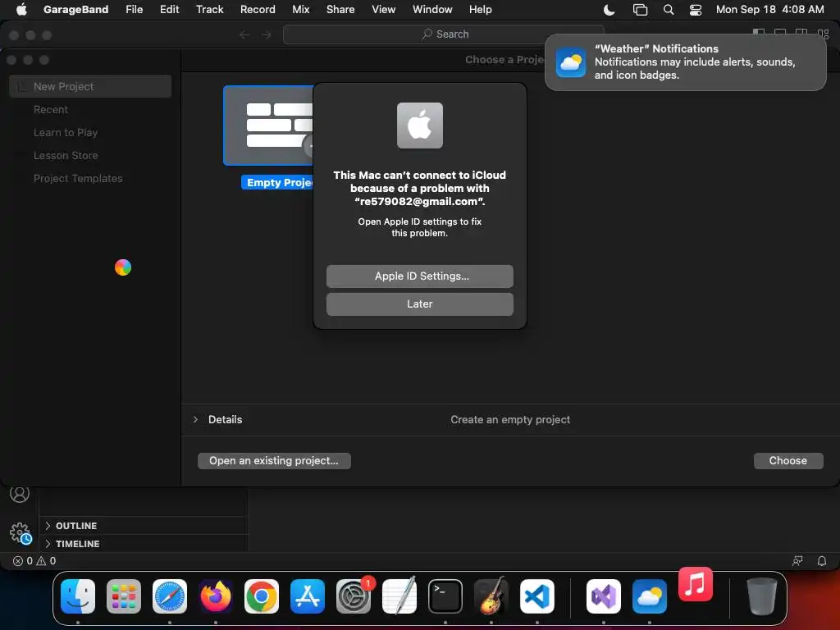
Task: Click the Choose button
Action: coord(788,461)
